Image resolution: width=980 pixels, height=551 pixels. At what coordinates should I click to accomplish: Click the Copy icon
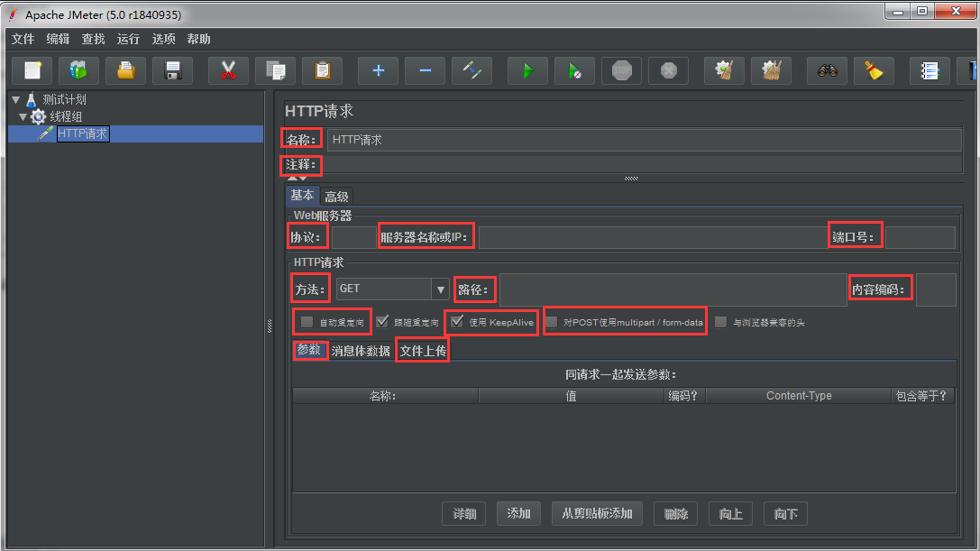point(276,70)
